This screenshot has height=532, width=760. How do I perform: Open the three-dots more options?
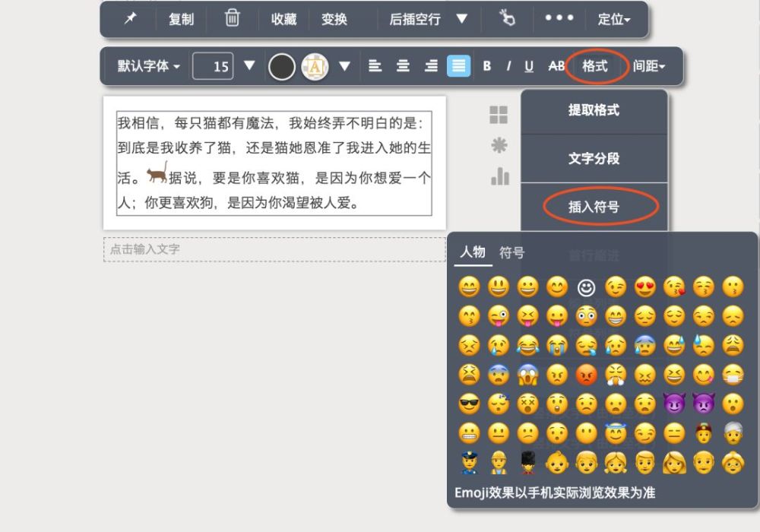(x=559, y=18)
